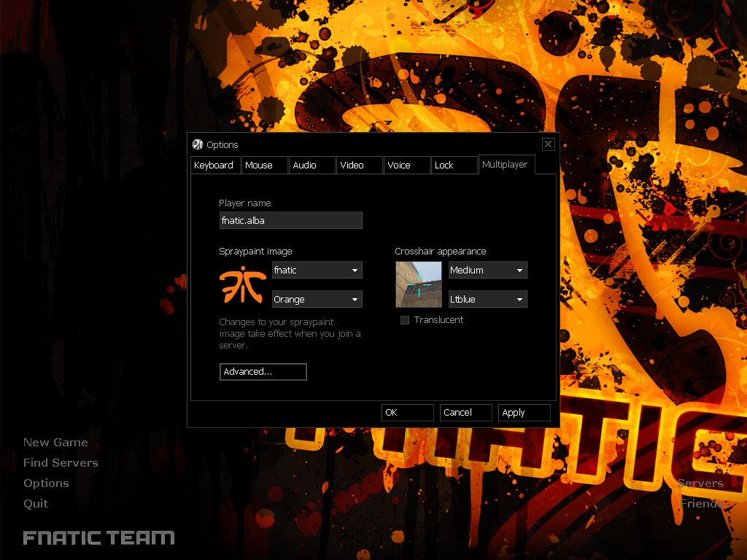Expand the Orange spraypaint color dropdown

coord(317,300)
